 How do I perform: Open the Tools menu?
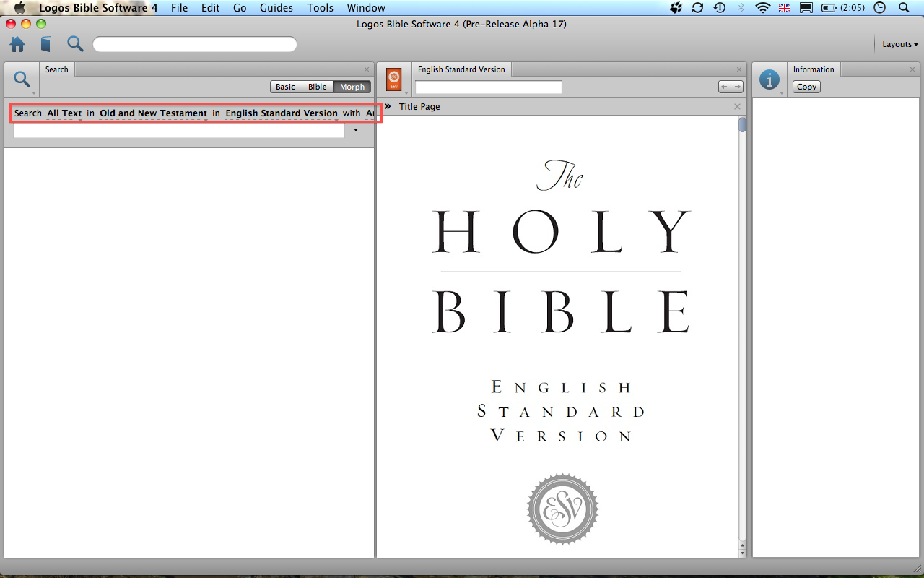pyautogui.click(x=320, y=8)
